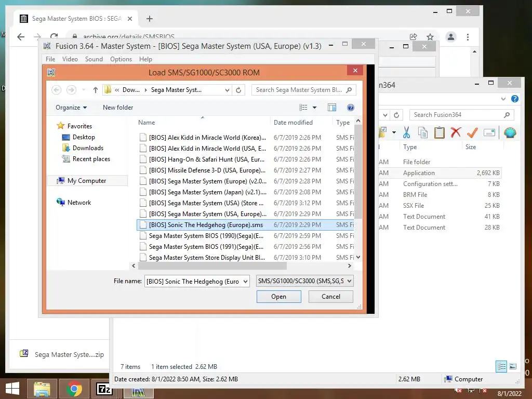Viewport: 532px width, 399px height.
Task: Select My Computer in the sidebar
Action: pos(87,181)
